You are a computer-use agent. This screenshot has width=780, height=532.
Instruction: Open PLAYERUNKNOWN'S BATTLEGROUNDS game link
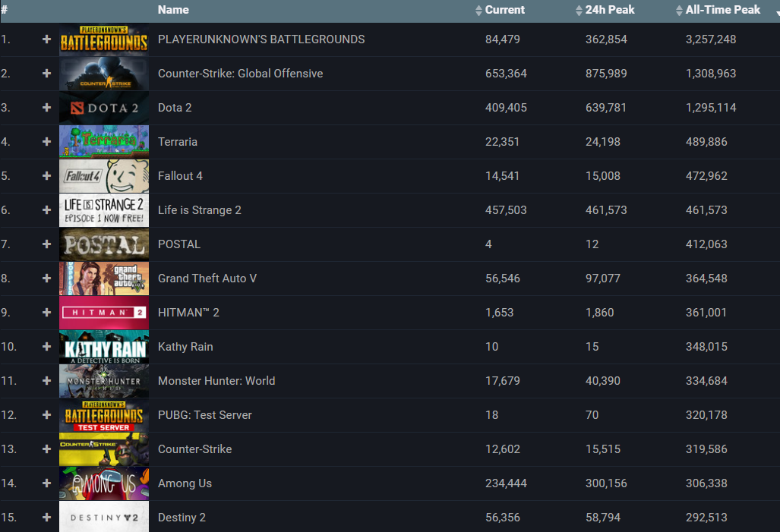pos(261,39)
